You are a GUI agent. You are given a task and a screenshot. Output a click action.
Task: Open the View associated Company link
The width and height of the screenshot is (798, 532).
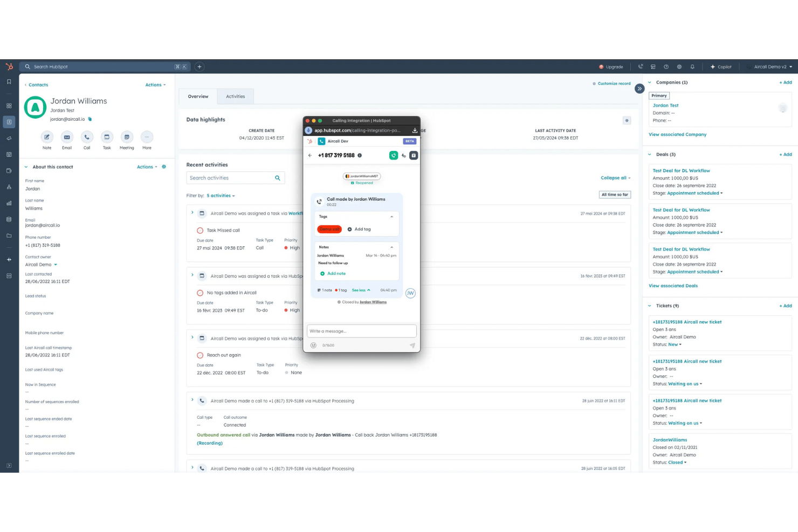click(677, 134)
